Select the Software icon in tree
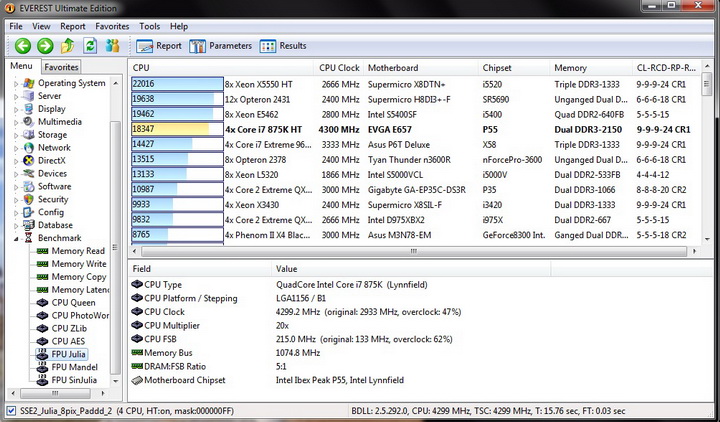This screenshot has height=422, width=720. coord(28,186)
